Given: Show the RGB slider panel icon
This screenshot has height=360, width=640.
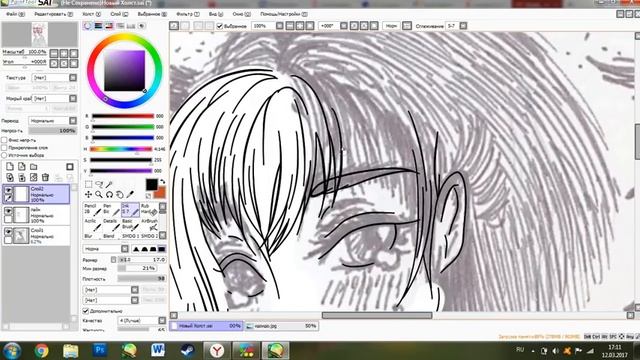Looking at the screenshot, I should pyautogui.click(x=98, y=26).
